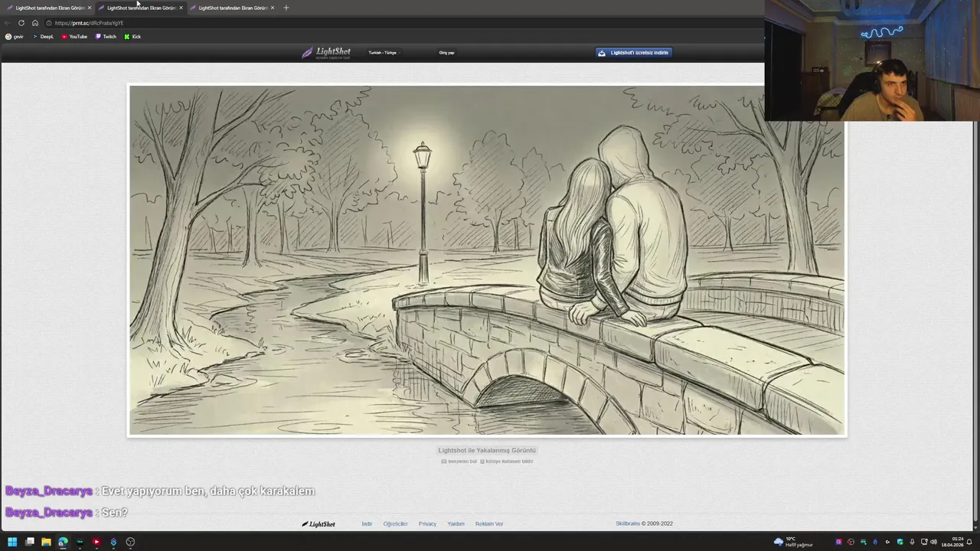Reload the page with the refresh icon
This screenshot has width=980, height=551.
click(x=21, y=23)
